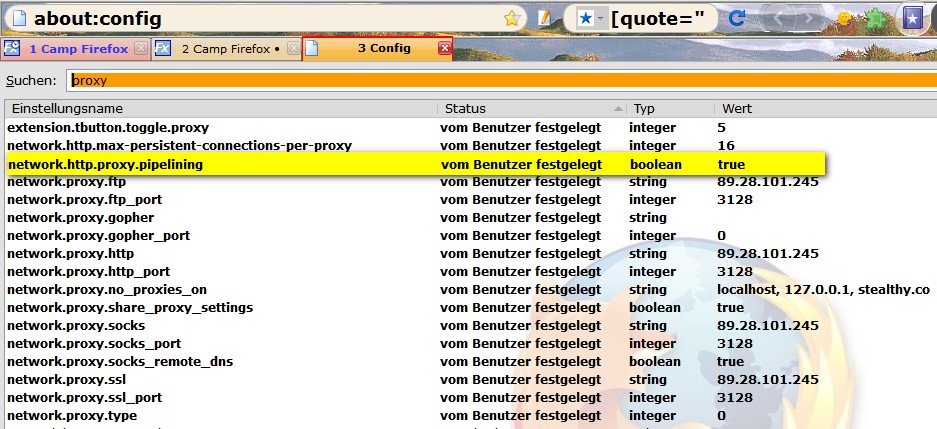The image size is (937, 429).
Task: Select the network.proxy.type preference
Action: (x=72, y=415)
